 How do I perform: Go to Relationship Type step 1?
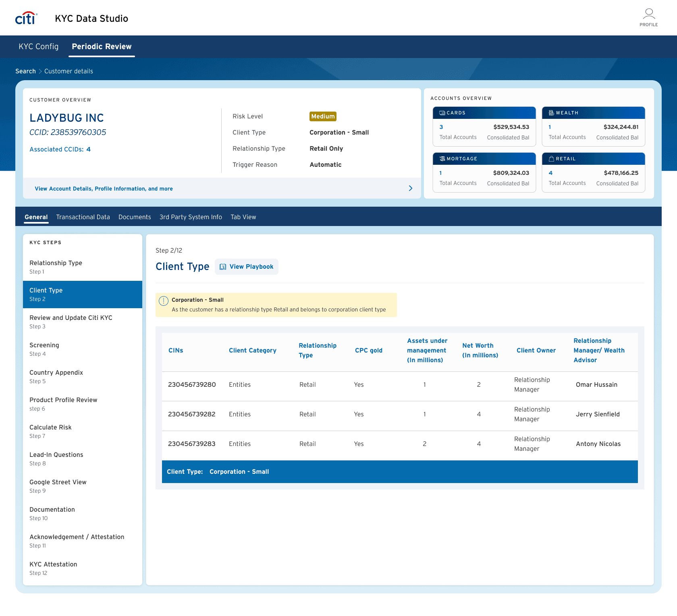pyautogui.click(x=83, y=267)
